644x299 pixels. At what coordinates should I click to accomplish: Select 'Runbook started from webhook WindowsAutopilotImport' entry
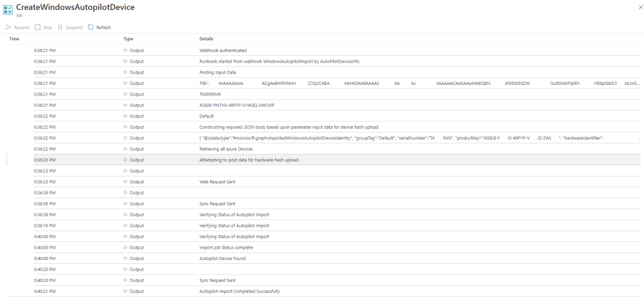[x=323, y=62]
